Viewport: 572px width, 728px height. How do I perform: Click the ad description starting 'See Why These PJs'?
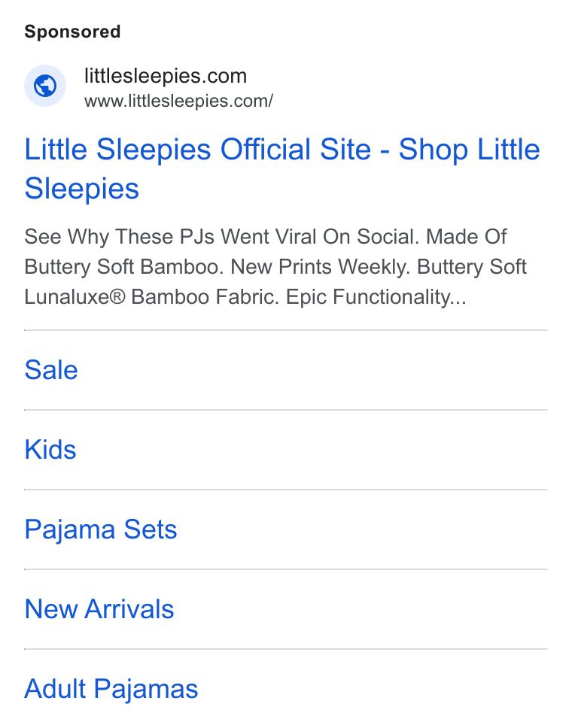[275, 267]
